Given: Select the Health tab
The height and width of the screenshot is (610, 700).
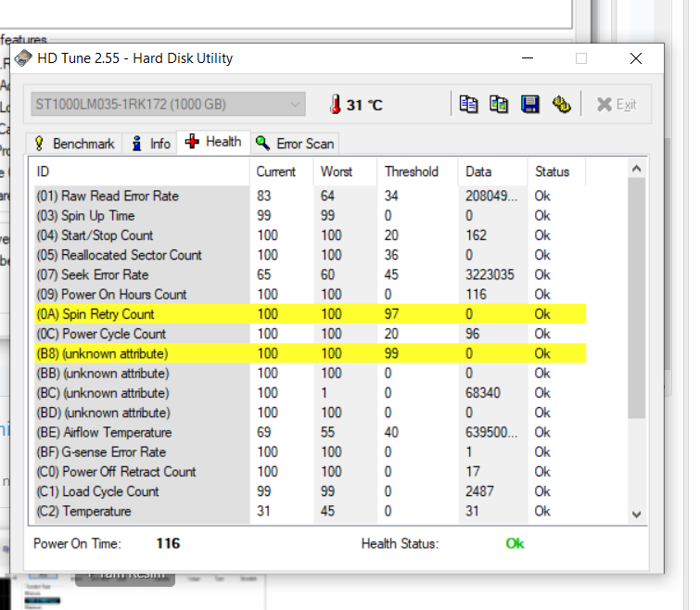Looking at the screenshot, I should 213,142.
